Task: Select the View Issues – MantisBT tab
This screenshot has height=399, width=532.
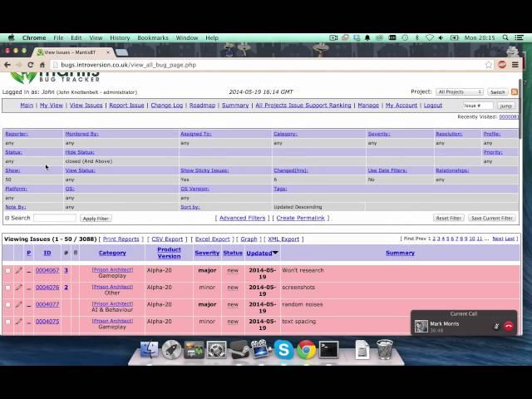Action: [73, 52]
